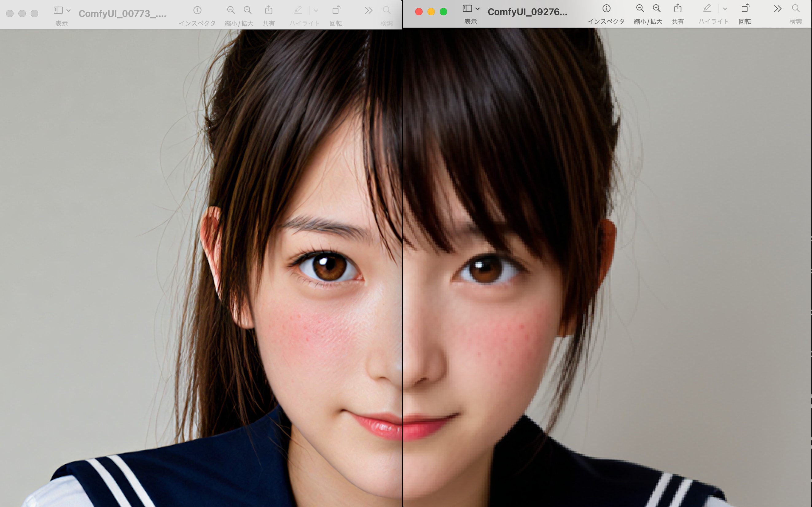
Task: Click zoom in magnifier in left window
Action: coord(248,10)
